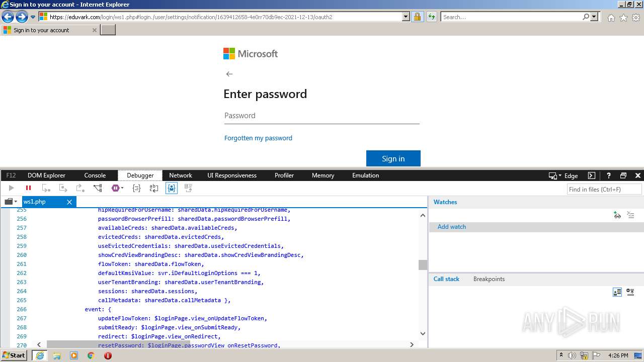
Task: Close the Sign in to your account tab
Action: point(94,30)
